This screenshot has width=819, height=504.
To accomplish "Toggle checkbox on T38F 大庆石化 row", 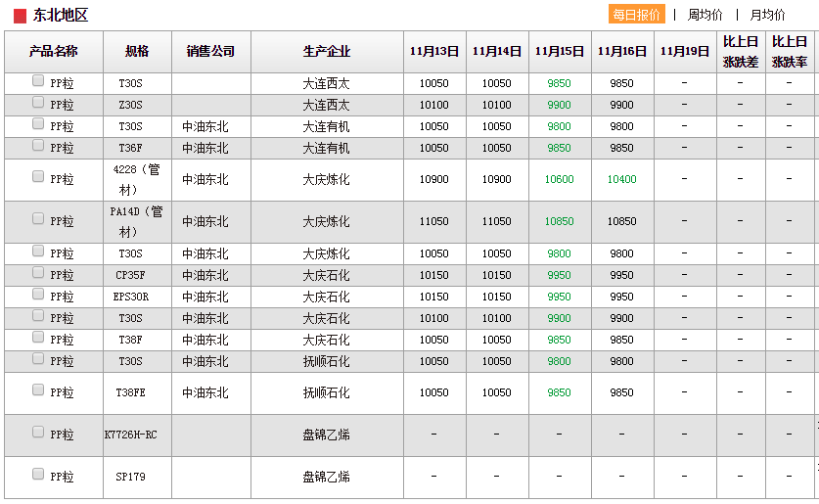I will (x=37, y=337).
